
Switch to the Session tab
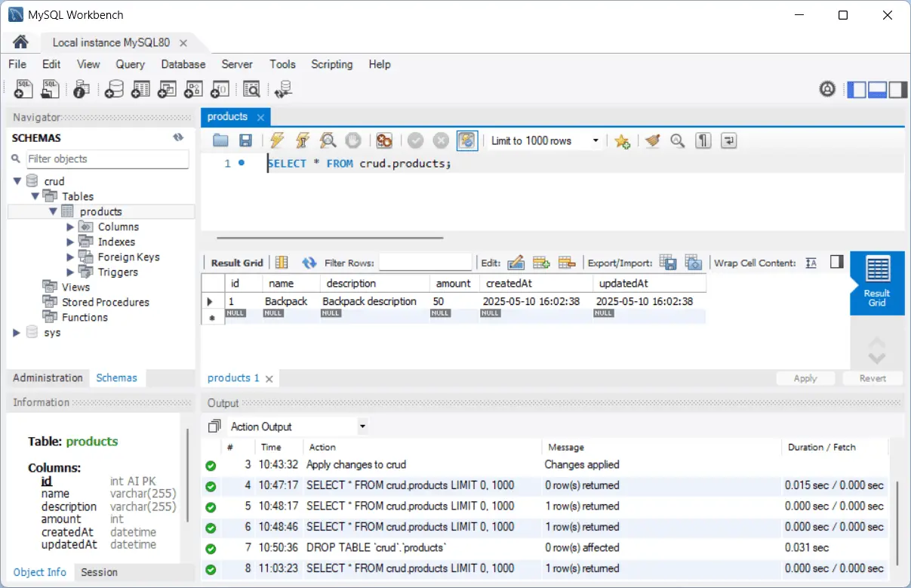tap(99, 572)
